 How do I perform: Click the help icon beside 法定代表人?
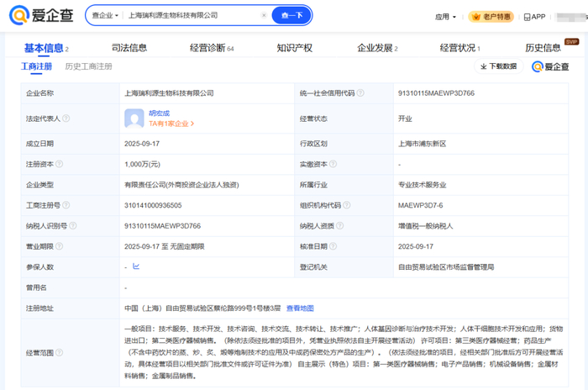[66, 119]
